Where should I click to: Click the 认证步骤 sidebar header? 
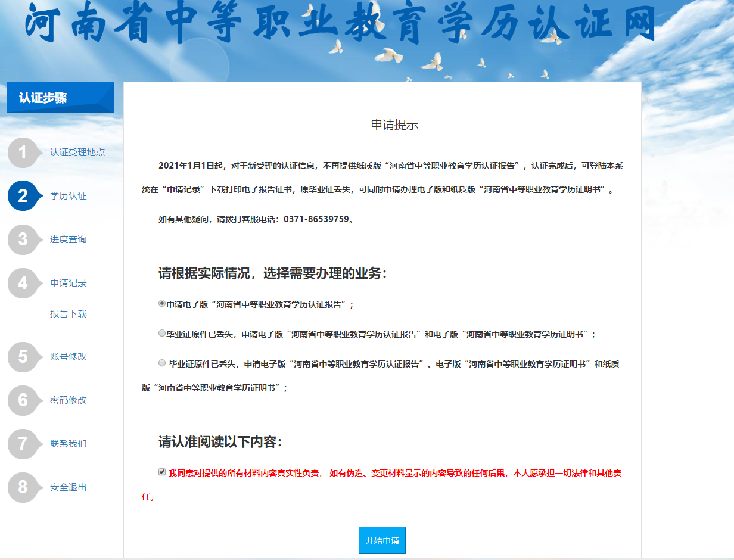click(60, 98)
